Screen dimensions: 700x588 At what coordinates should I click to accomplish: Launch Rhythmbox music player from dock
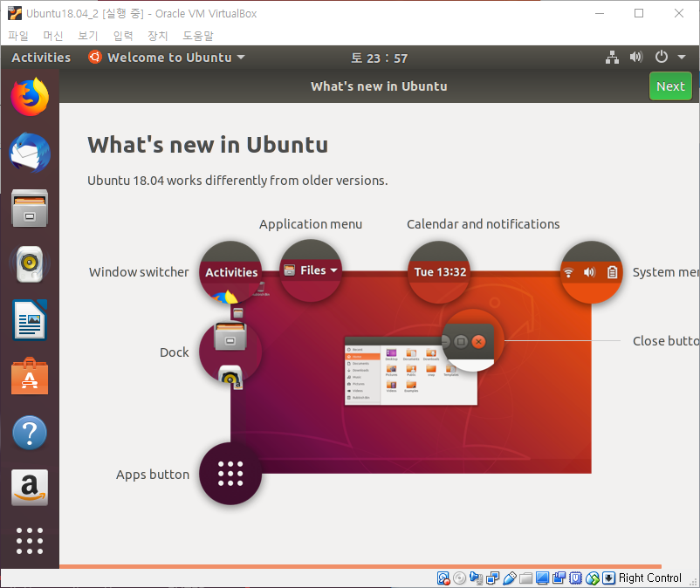(30, 264)
